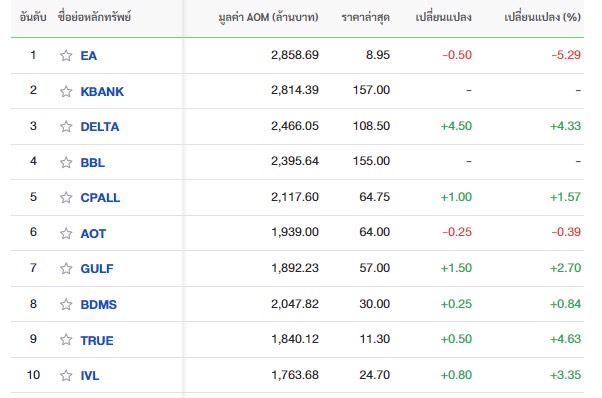
Task: Open the GULF stock link
Action: point(97,269)
